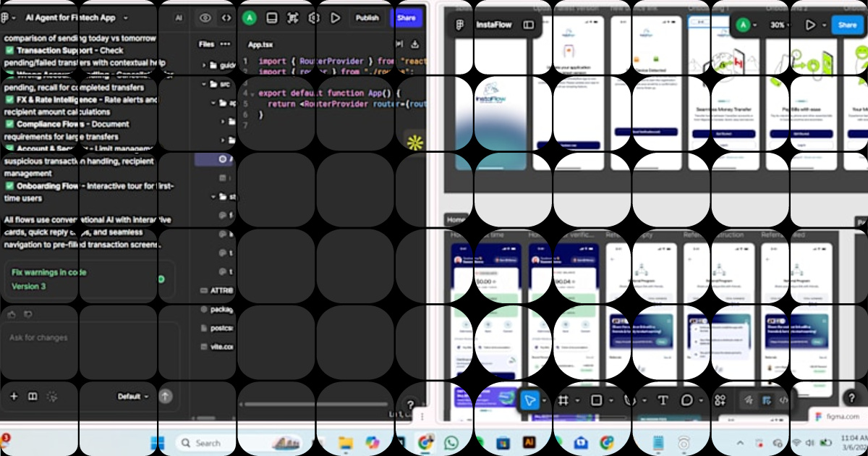Image resolution: width=868 pixels, height=456 pixels.
Task: Select the Rectangle shape tool
Action: 597,400
